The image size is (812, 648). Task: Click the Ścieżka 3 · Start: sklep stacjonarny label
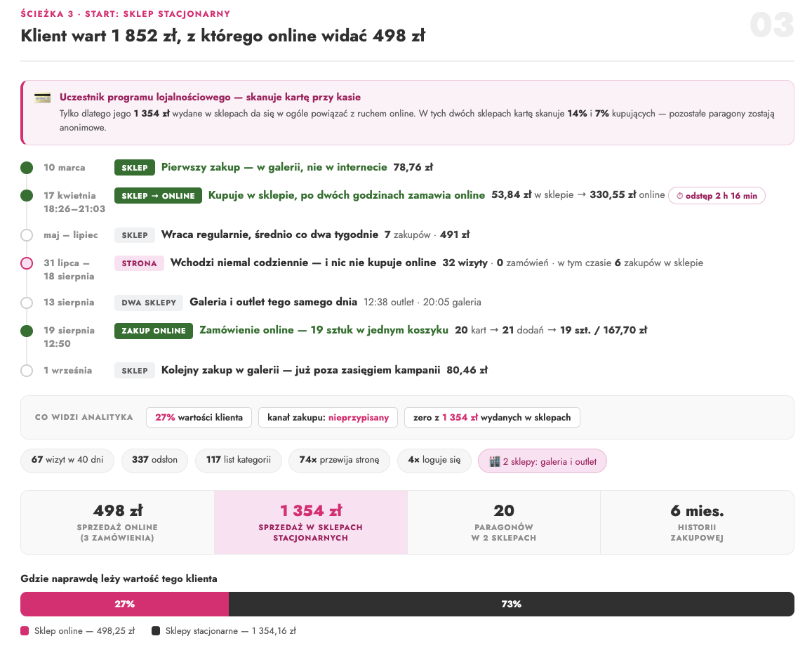[x=126, y=14]
